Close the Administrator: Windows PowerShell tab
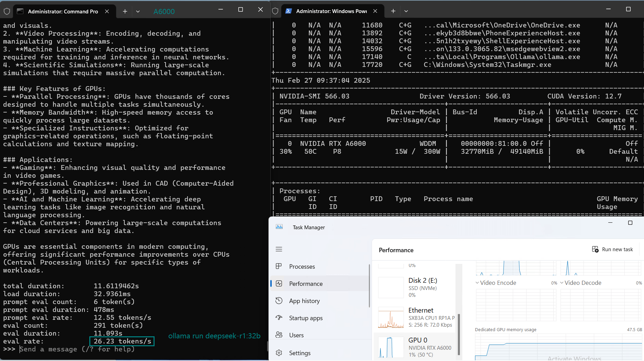This screenshot has height=361, width=644. [x=375, y=11]
